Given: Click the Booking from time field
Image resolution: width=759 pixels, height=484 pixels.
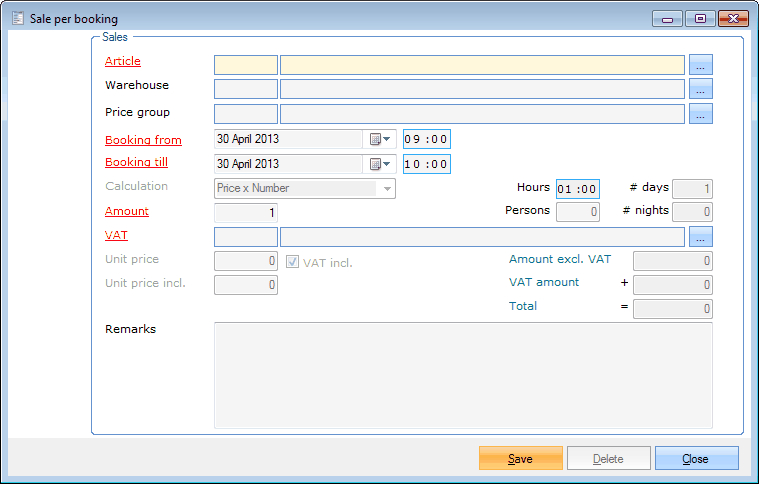Looking at the screenshot, I should (426, 139).
